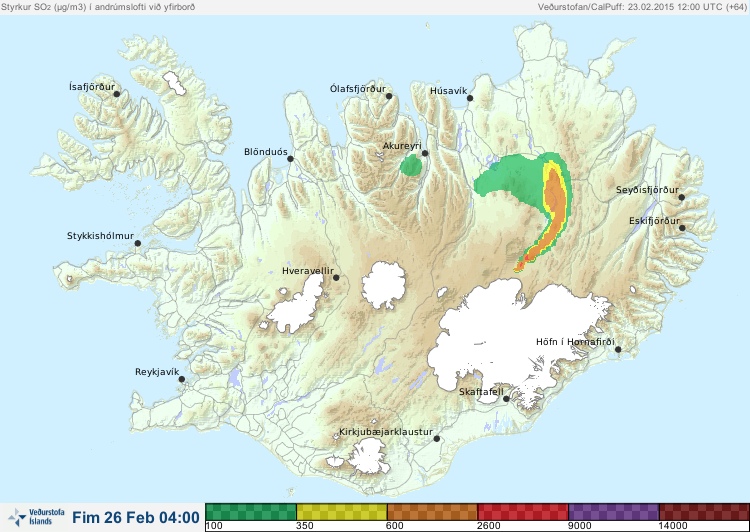Click the Eskifjörður marker dot
The image size is (750, 532).
682,228
